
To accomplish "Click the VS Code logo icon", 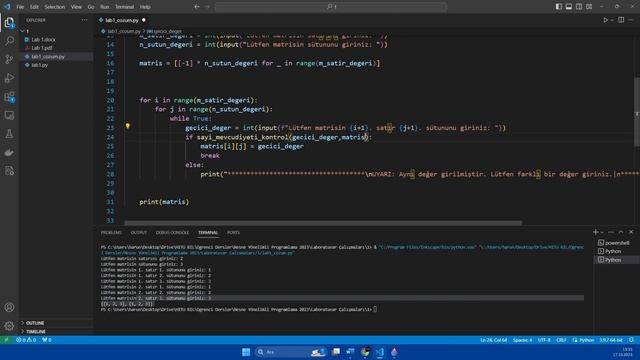I will pos(7,7).
